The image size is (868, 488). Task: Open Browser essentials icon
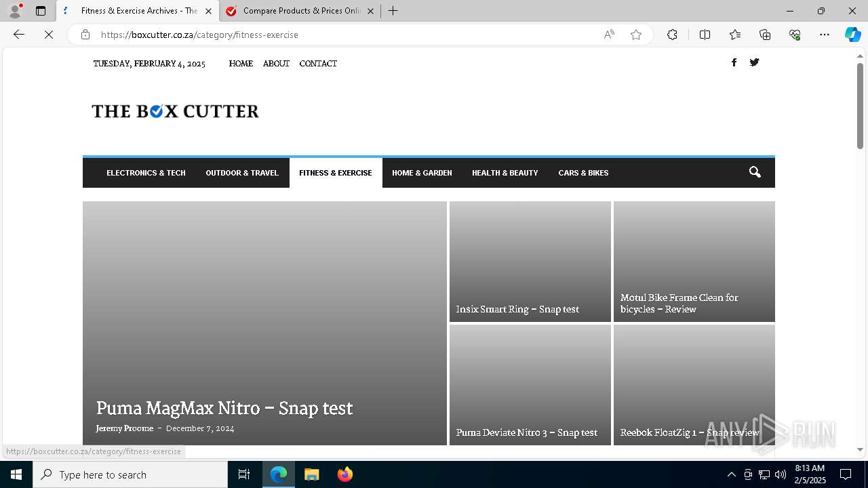click(795, 35)
